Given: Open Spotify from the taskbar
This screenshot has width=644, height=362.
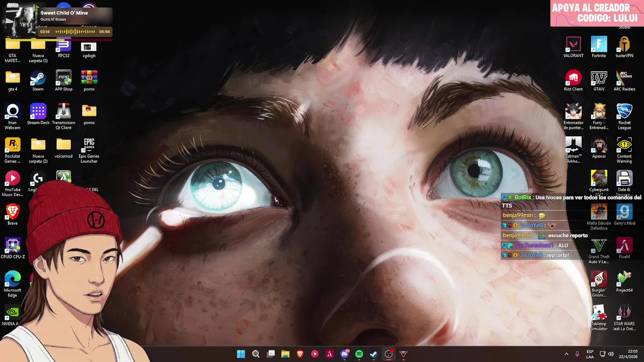Looking at the screenshot, I should [359, 354].
